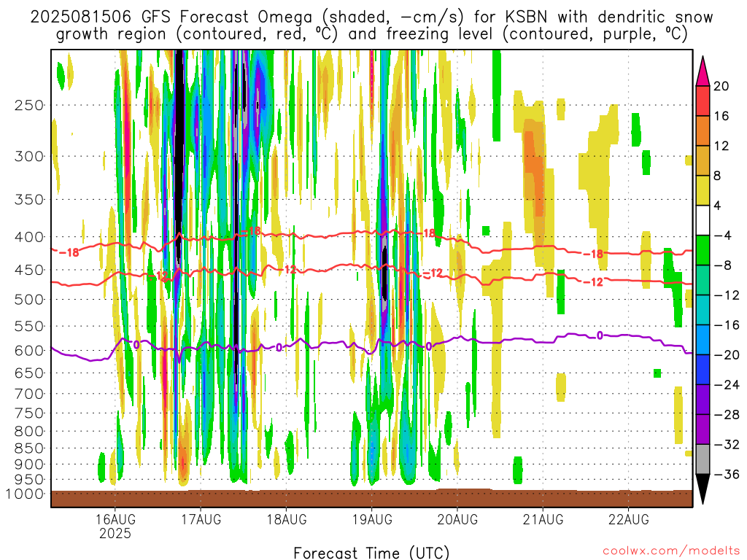The width and height of the screenshot is (747, 560).
Task: Click the 350 pressure level label
Action: click(x=29, y=199)
